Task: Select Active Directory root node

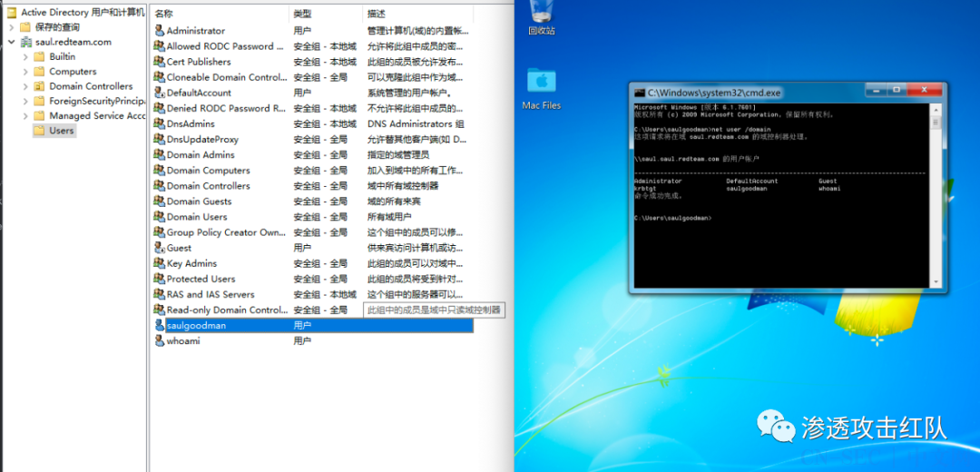Action: 75,12
